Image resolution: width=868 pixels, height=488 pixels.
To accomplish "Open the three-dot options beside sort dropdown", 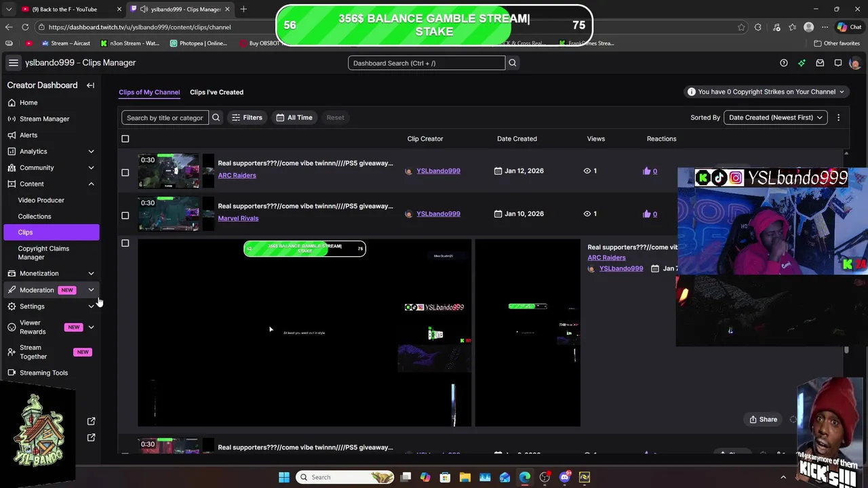I will (x=838, y=117).
